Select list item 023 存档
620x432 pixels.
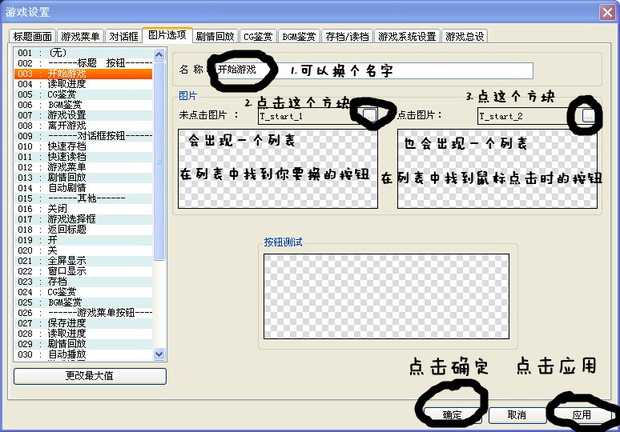(x=83, y=281)
